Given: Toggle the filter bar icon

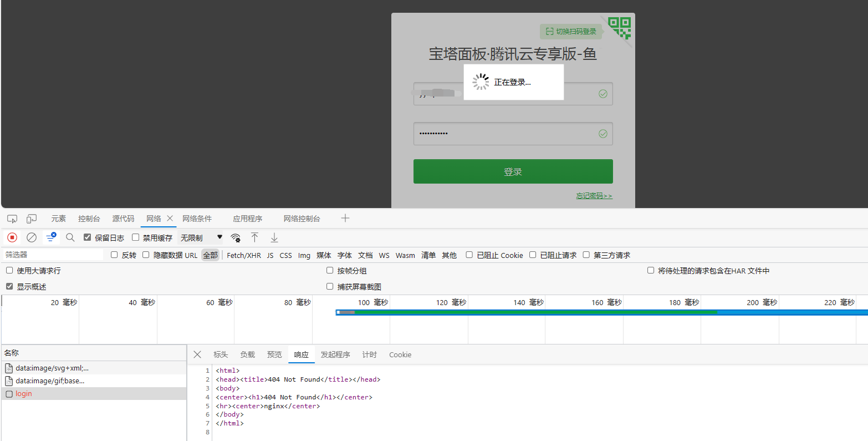Looking at the screenshot, I should [51, 237].
